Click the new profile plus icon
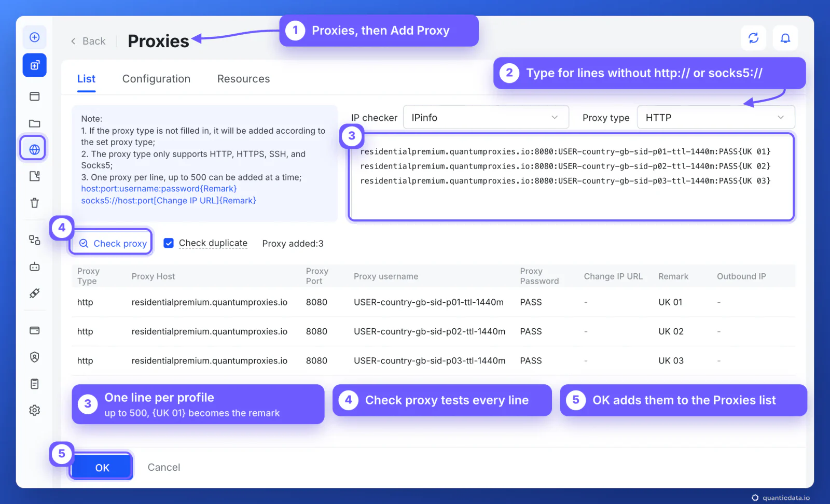Viewport: 830px width, 504px height. [x=35, y=37]
